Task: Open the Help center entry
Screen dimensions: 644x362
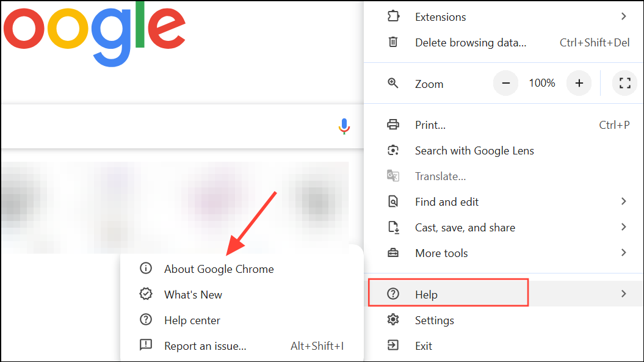Action: pyautogui.click(x=192, y=320)
